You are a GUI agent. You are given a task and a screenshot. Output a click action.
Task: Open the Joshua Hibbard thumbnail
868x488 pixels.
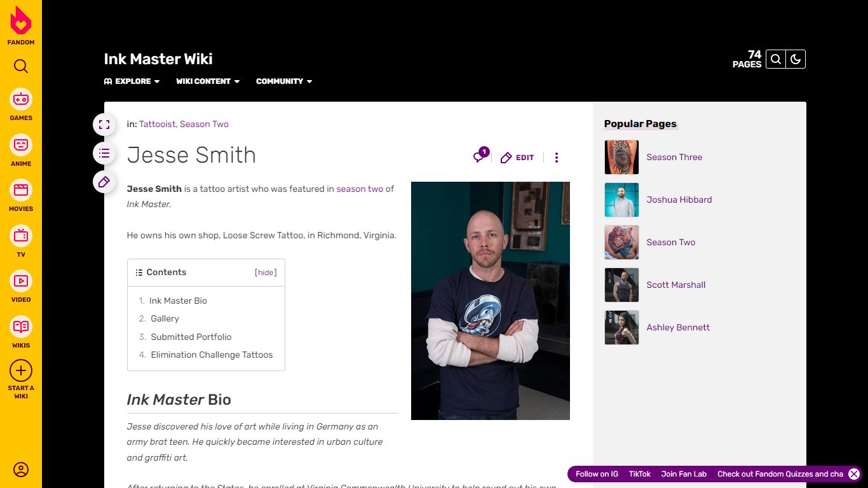coord(621,200)
